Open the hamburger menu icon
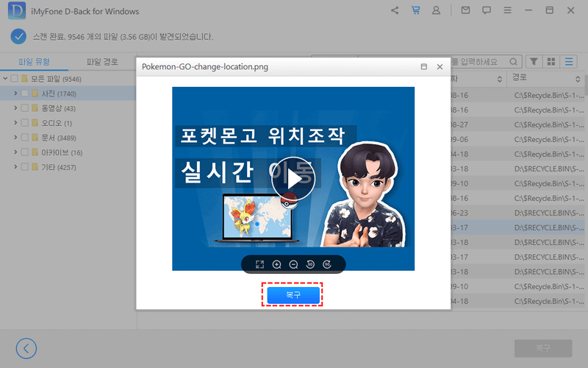The width and height of the screenshot is (588, 368). coord(507,10)
